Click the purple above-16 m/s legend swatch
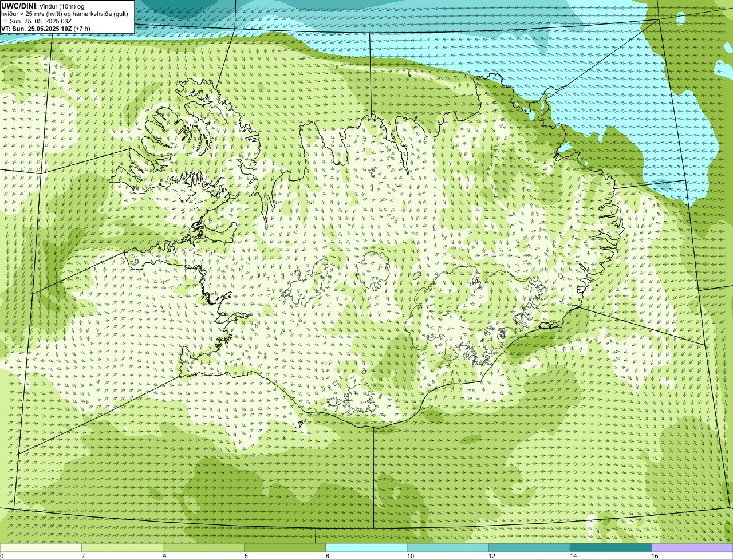Viewport: 733px width, 560px height. (692, 547)
